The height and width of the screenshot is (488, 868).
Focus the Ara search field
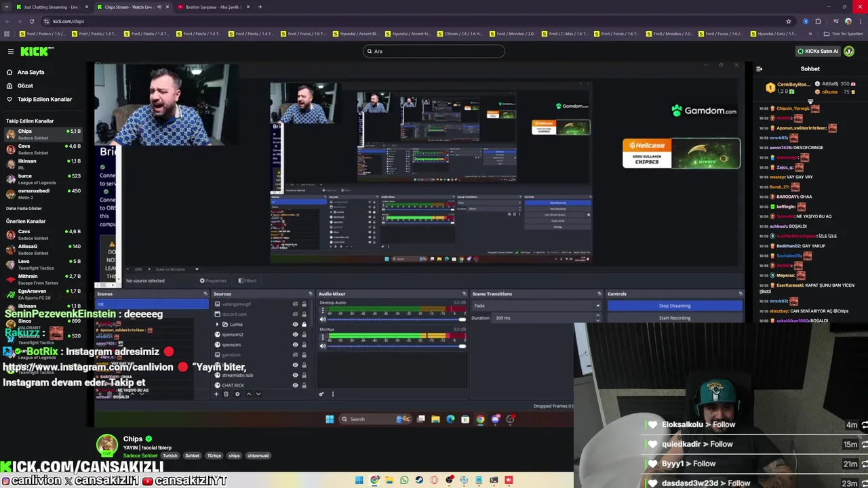[x=434, y=51]
